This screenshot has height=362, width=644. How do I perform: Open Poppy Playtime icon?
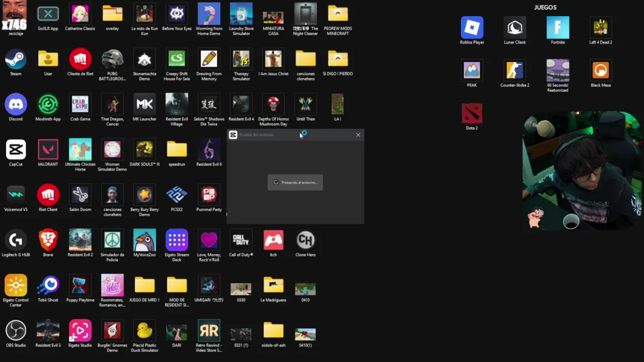80,286
